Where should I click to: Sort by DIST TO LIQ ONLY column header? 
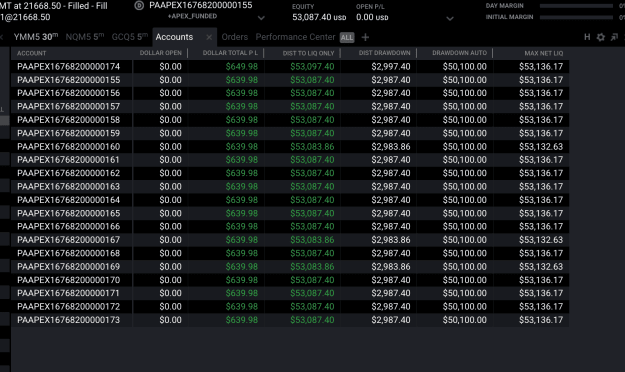(x=308, y=53)
